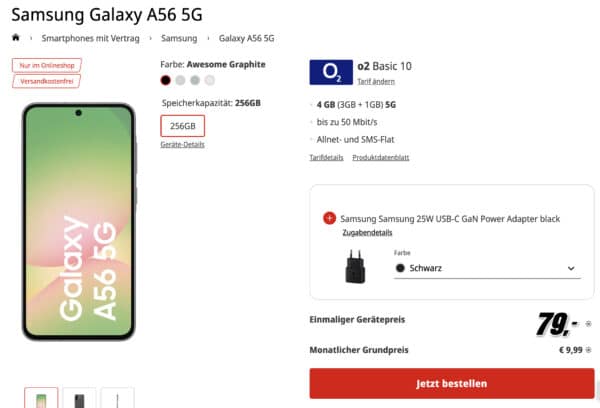Click the o2 carrier logo
600x408 pixels.
tap(331, 72)
